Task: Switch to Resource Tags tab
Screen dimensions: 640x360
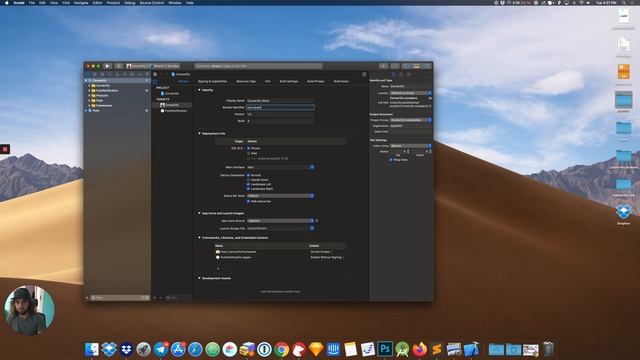Action: (x=246, y=81)
